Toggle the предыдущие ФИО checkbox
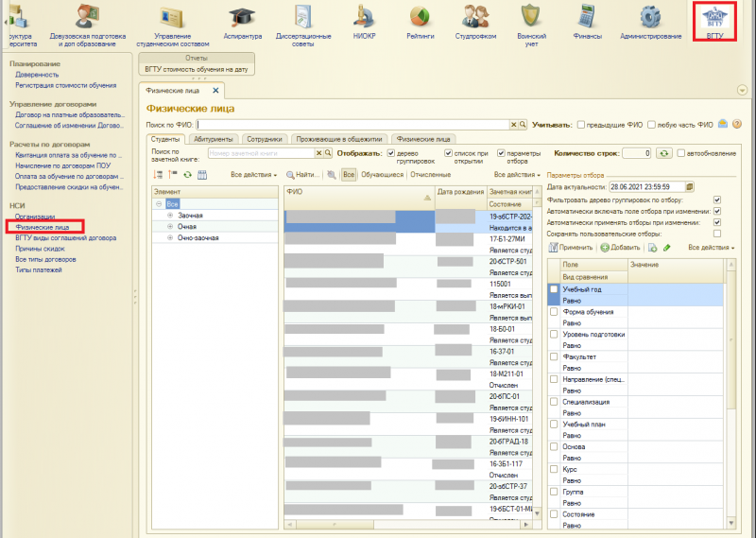The image size is (756, 538). tap(581, 125)
